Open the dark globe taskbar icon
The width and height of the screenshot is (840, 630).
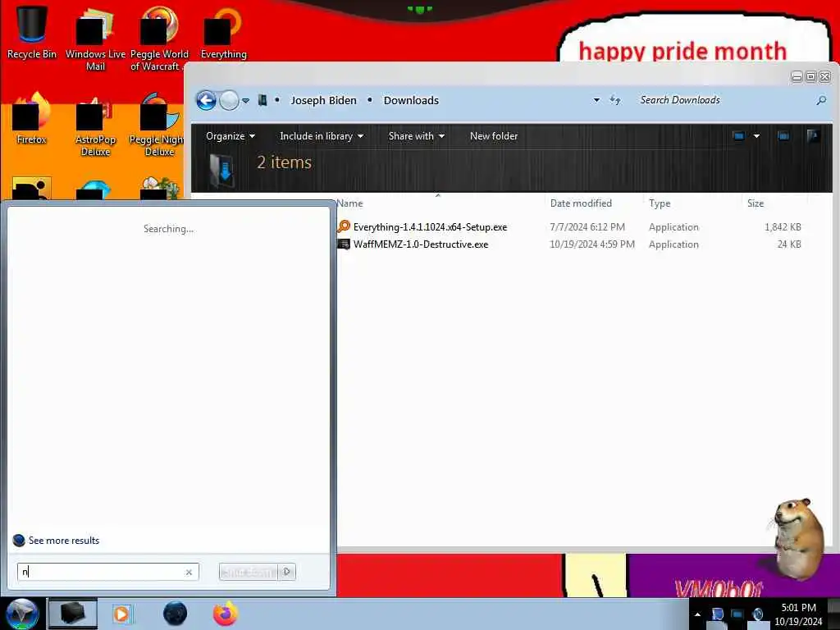click(x=175, y=614)
